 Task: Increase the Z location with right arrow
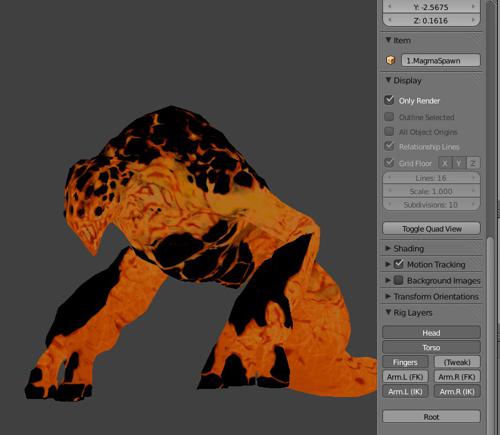[473, 20]
